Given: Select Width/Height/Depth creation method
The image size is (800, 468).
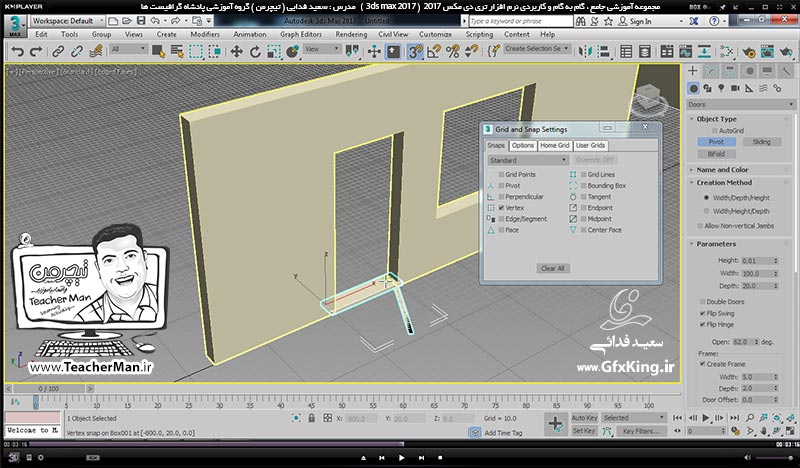Looking at the screenshot, I should pyautogui.click(x=707, y=211).
